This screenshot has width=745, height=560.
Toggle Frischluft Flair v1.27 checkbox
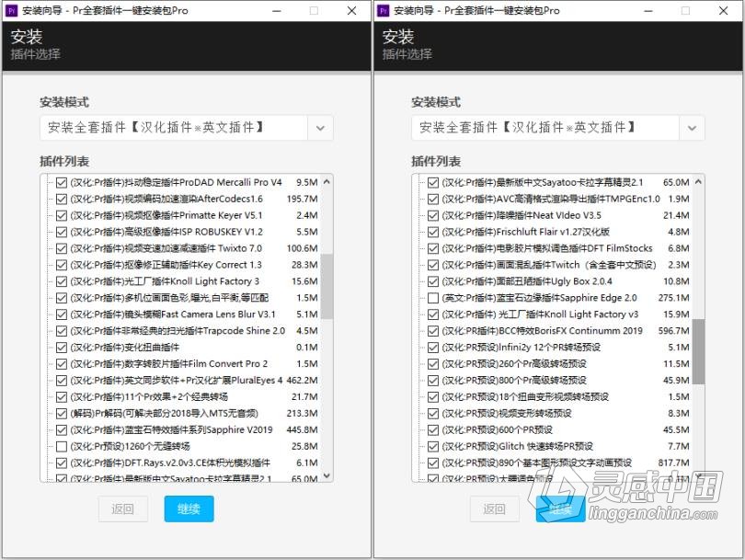pos(433,232)
